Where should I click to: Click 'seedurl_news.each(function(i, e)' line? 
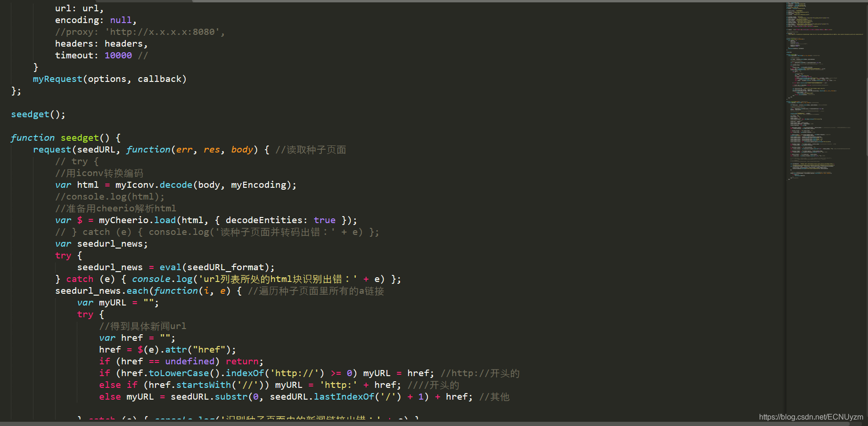[x=148, y=291]
